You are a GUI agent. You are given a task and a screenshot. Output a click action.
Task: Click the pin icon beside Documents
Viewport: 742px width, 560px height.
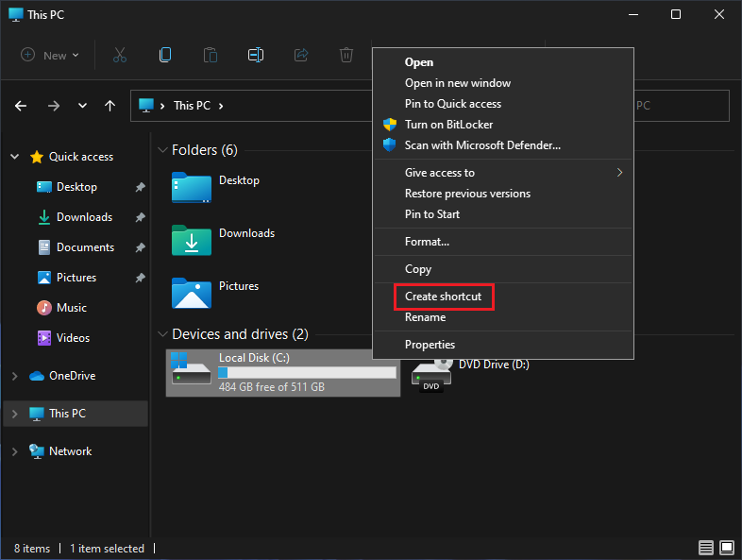140,247
